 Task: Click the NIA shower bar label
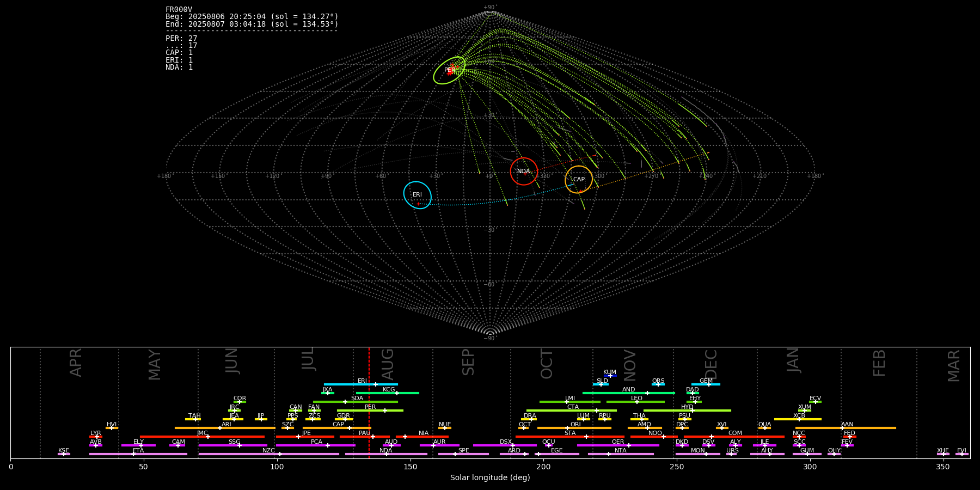pyautogui.click(x=424, y=433)
